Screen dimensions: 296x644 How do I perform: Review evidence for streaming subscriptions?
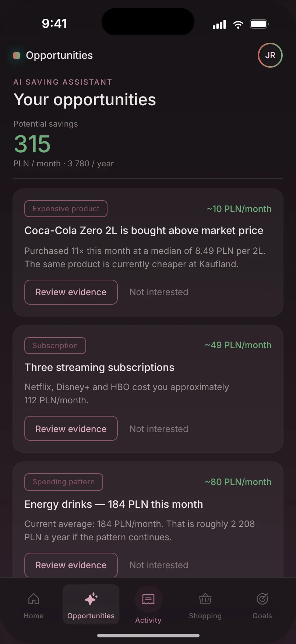tap(71, 428)
